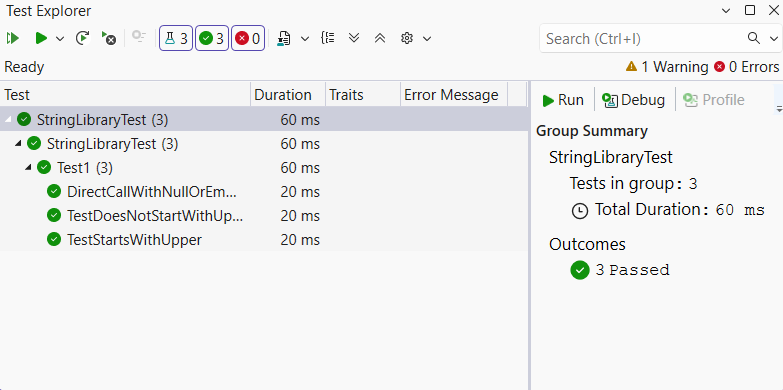Collapse the Test1 (3) node

(x=28, y=168)
